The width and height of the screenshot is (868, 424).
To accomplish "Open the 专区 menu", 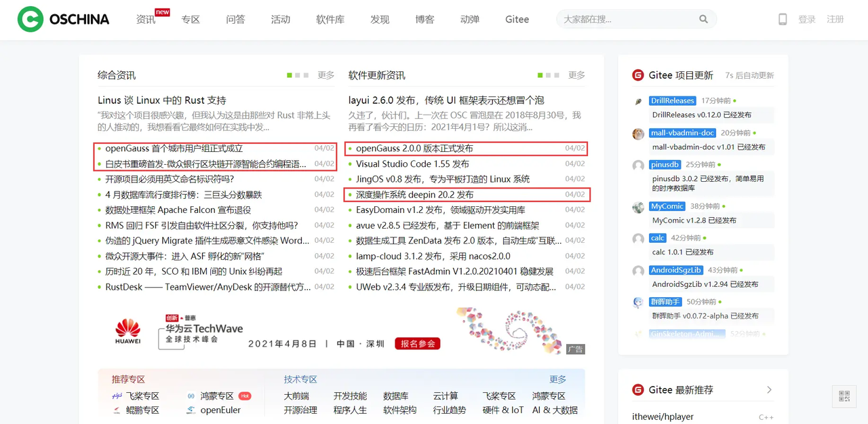I will (191, 20).
